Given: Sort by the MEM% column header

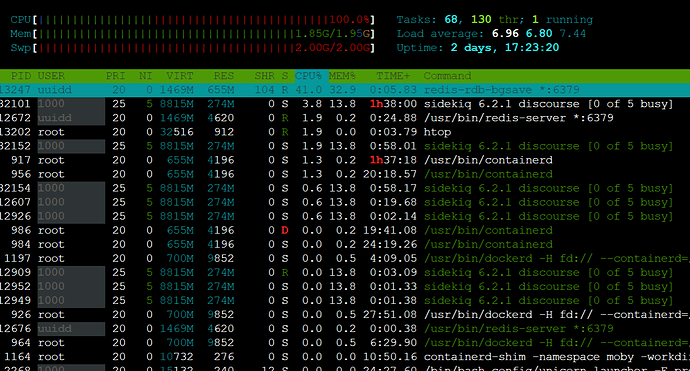Looking at the screenshot, I should (342, 76).
